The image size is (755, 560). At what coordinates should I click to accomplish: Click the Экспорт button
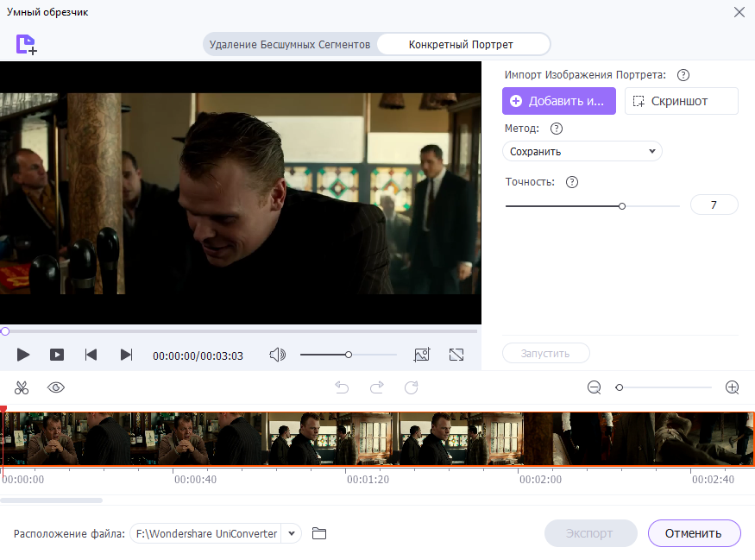[591, 533]
